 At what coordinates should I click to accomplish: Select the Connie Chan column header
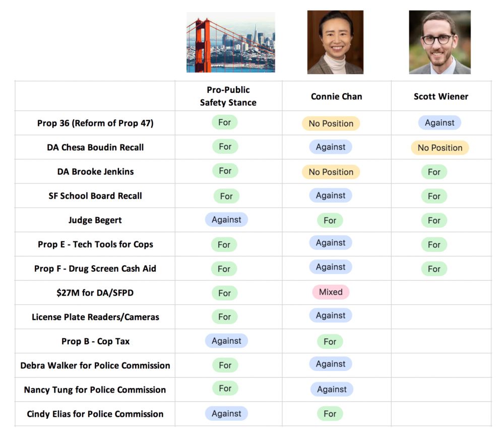(336, 96)
